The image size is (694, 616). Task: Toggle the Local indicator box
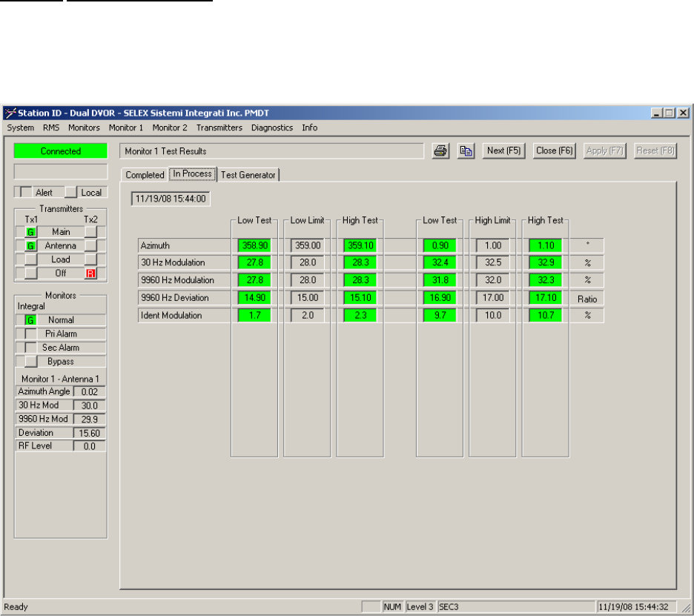pos(70,192)
